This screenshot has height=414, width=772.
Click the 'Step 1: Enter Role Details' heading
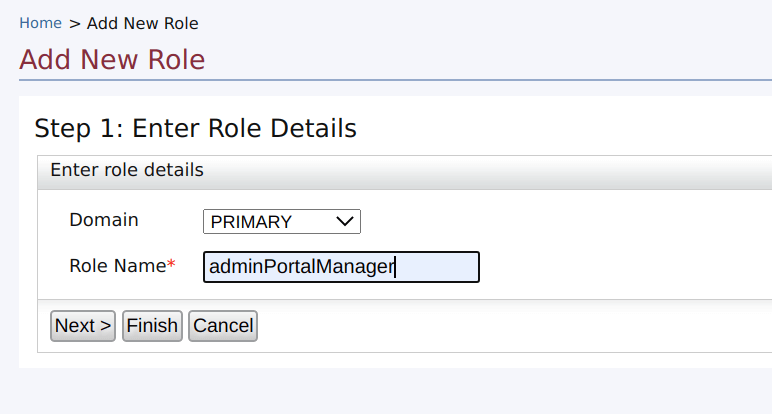point(195,128)
